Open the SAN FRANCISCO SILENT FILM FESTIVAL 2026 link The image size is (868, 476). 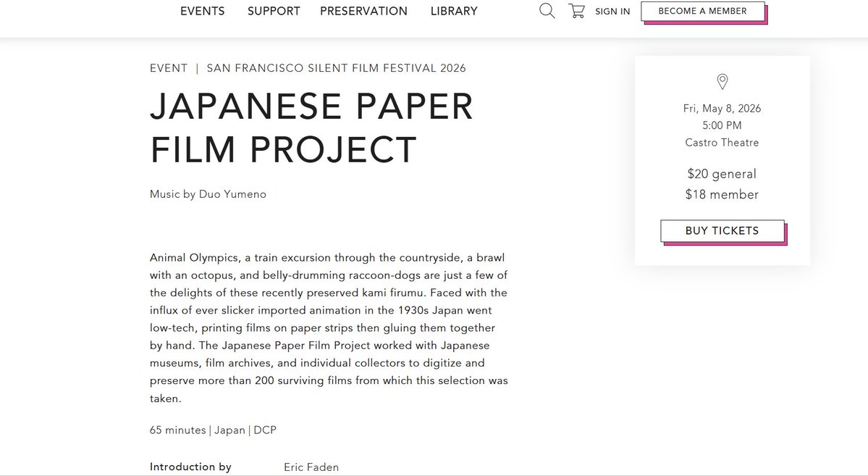point(335,67)
